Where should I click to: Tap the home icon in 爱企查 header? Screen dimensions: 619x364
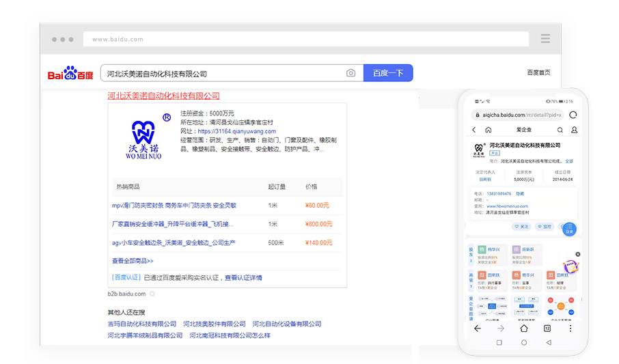pyautogui.click(x=489, y=130)
